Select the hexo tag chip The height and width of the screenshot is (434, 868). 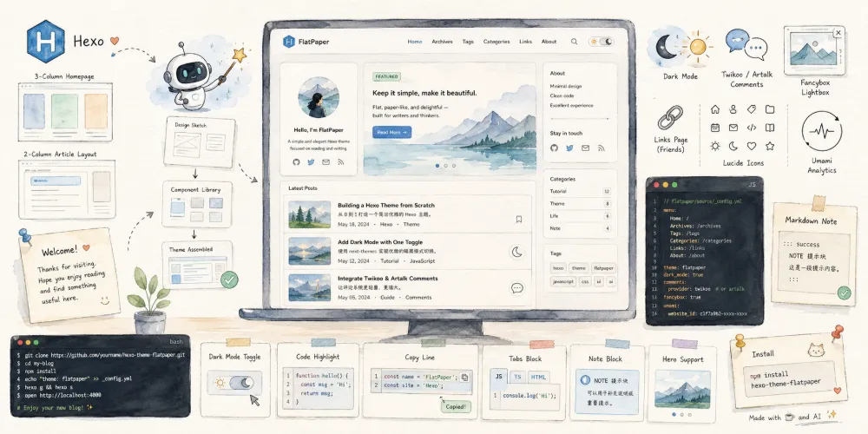558,268
